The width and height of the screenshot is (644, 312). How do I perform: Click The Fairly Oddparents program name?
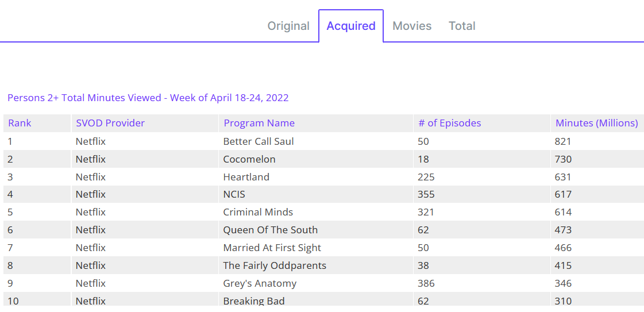coord(275,265)
